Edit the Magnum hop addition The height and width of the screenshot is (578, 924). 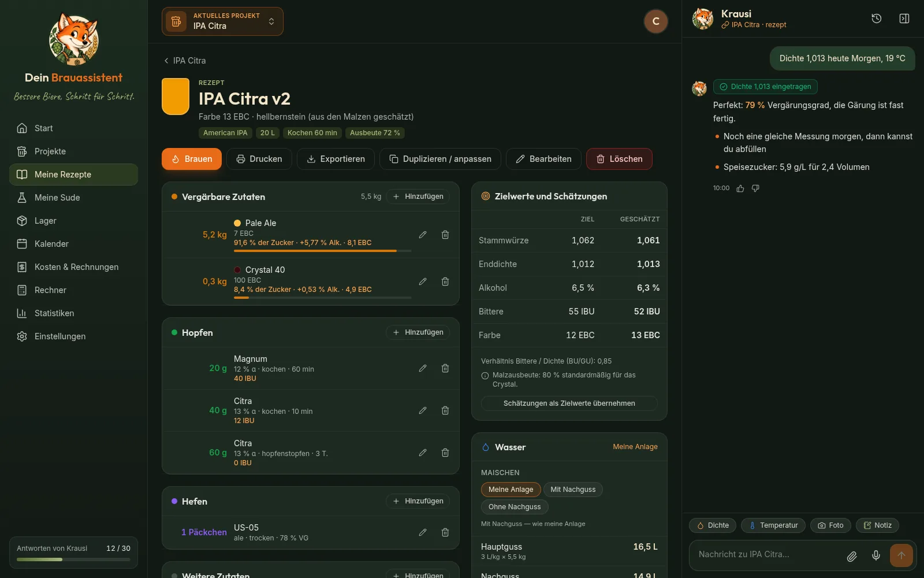(x=423, y=368)
